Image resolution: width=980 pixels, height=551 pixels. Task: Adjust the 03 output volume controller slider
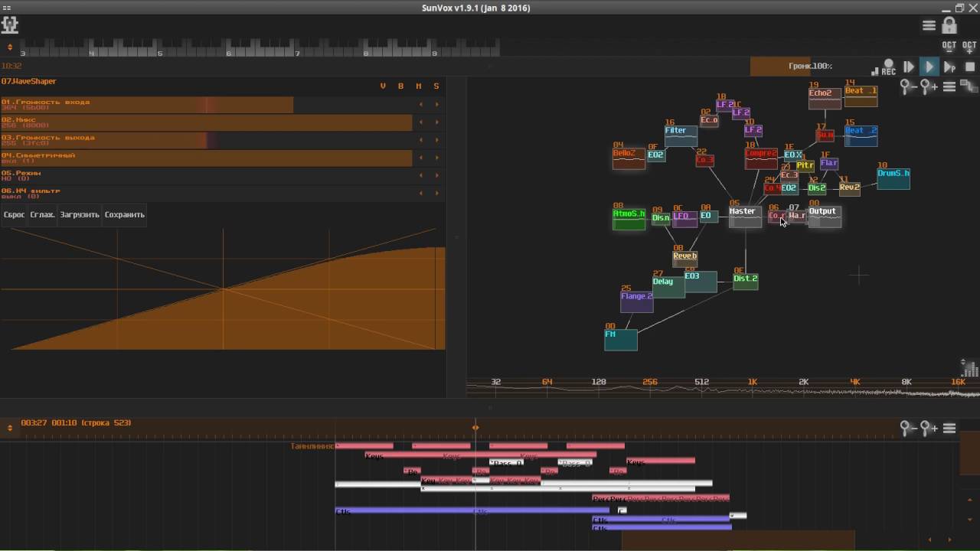pos(207,140)
